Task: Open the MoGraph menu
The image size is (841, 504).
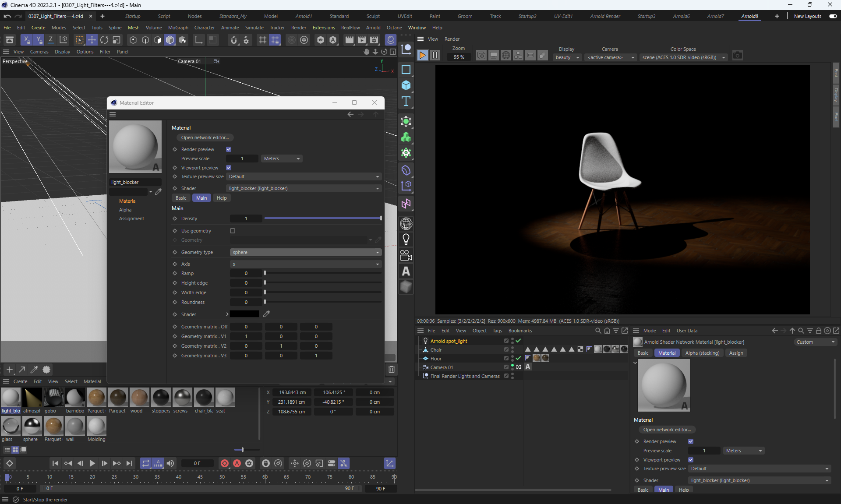Action: [178, 28]
